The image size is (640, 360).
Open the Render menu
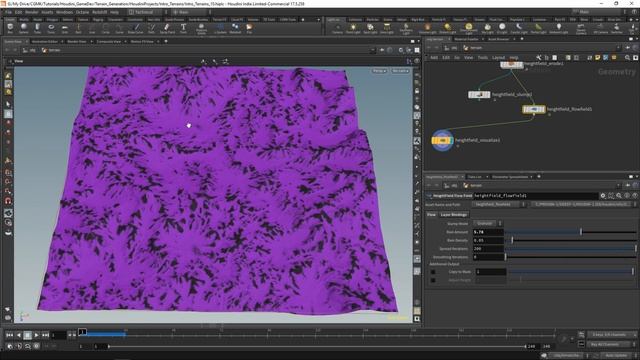pyautogui.click(x=31, y=12)
